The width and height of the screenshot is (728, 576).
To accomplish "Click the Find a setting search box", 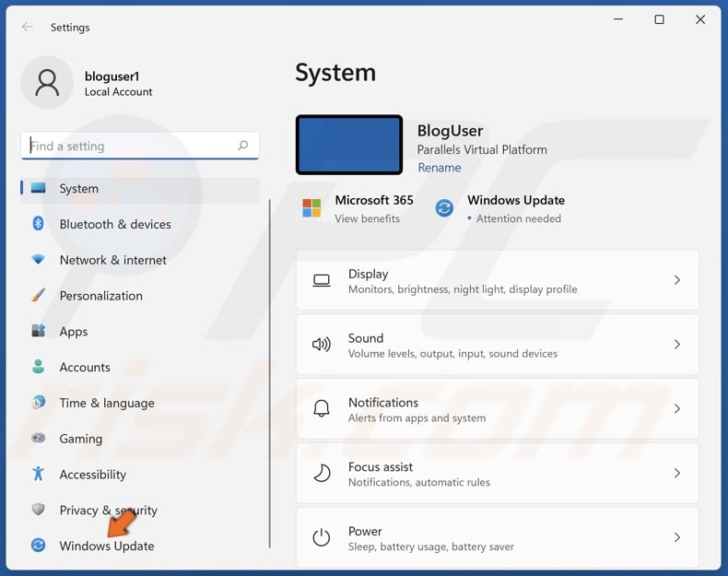I will 140,146.
